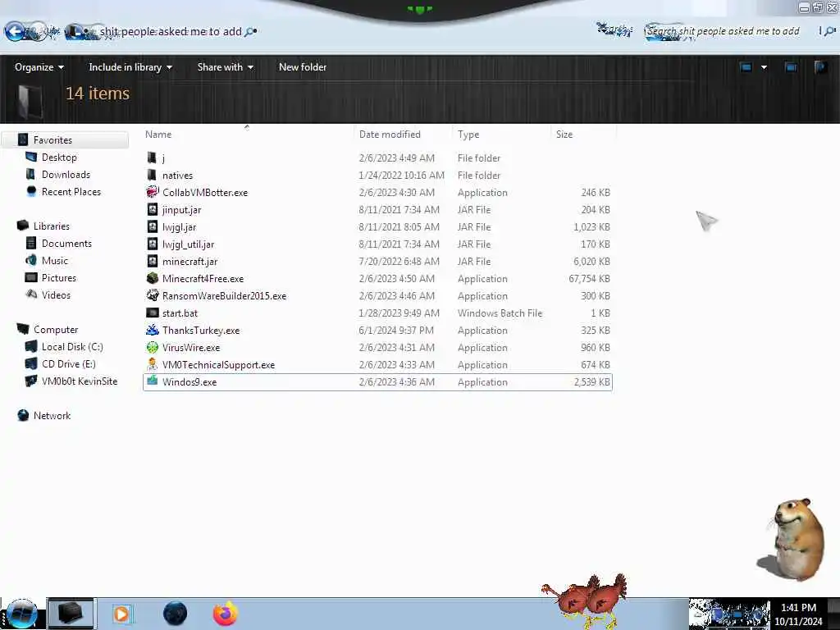Open the Start menu orb
This screenshot has width=840, height=630.
coord(21,614)
